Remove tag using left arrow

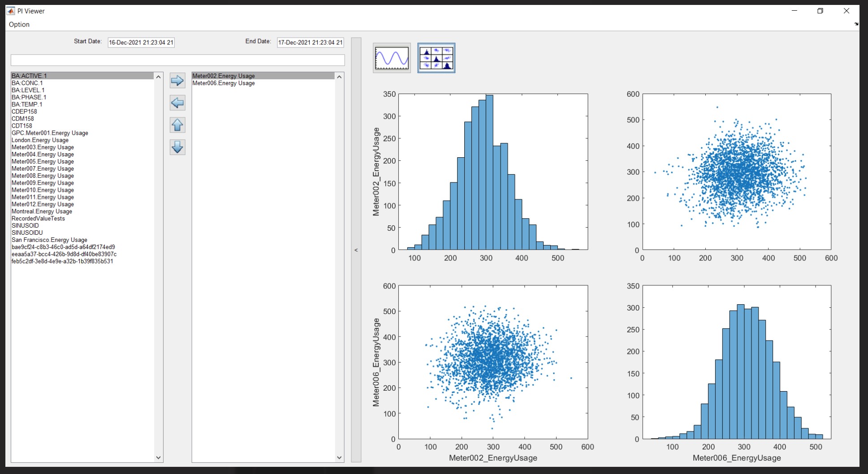pyautogui.click(x=177, y=103)
